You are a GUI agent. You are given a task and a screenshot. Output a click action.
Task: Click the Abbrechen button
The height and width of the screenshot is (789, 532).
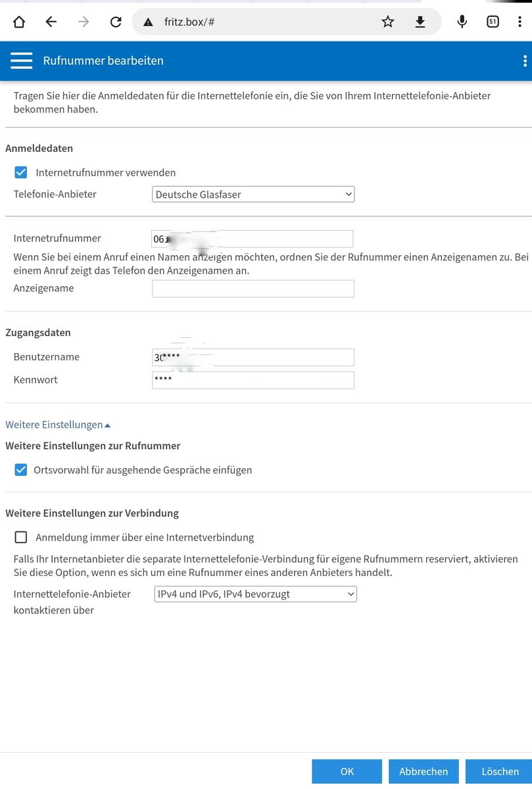click(x=423, y=771)
